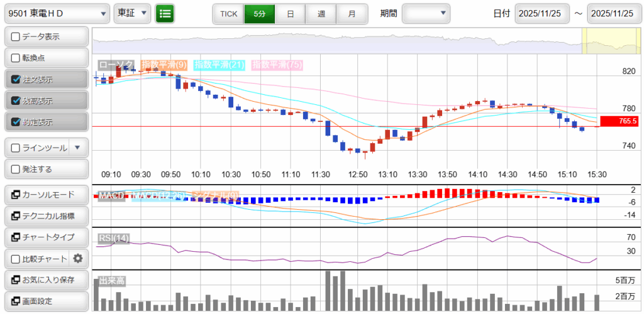
Task: Open カーソルモード popup panel
Action: pyautogui.click(x=46, y=195)
